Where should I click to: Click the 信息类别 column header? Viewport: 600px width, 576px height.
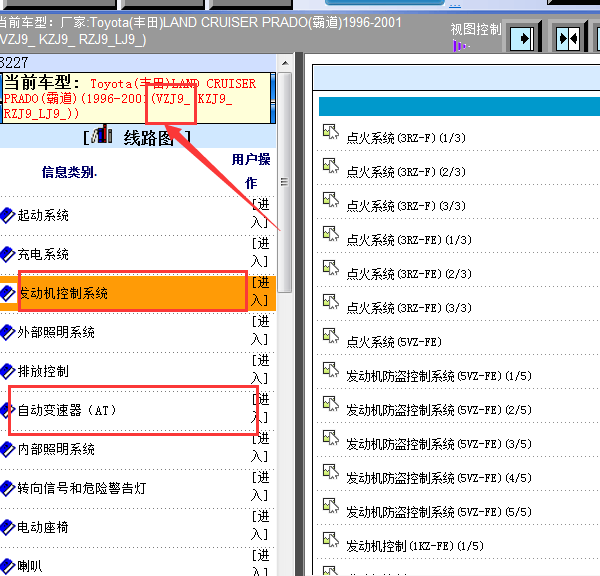click(69, 172)
